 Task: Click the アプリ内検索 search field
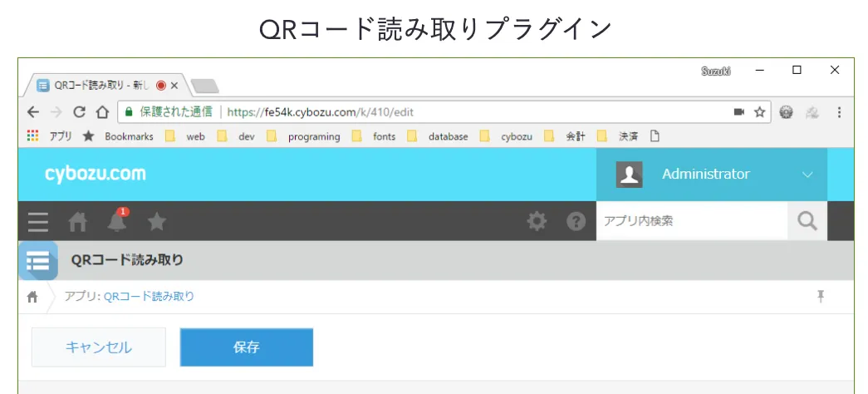[691, 221]
